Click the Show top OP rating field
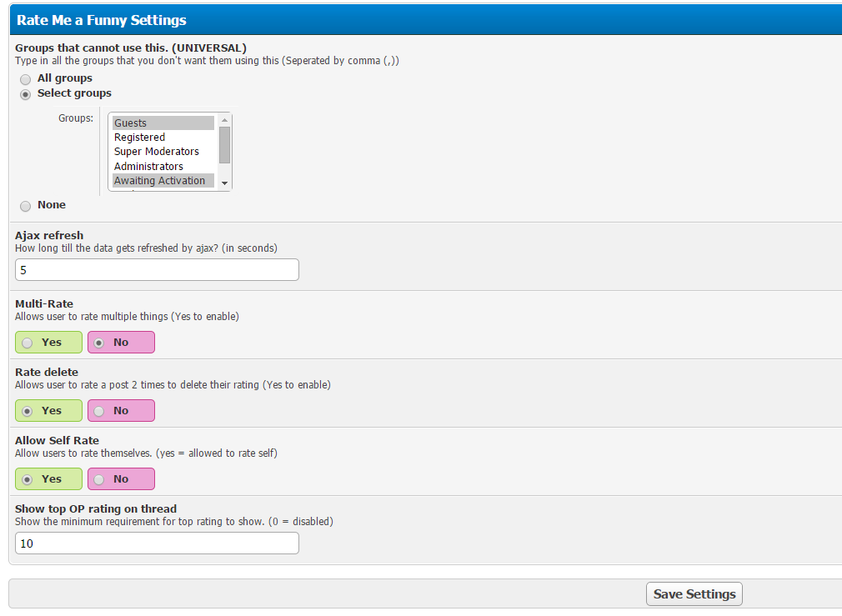The width and height of the screenshot is (842, 616). click(x=157, y=543)
